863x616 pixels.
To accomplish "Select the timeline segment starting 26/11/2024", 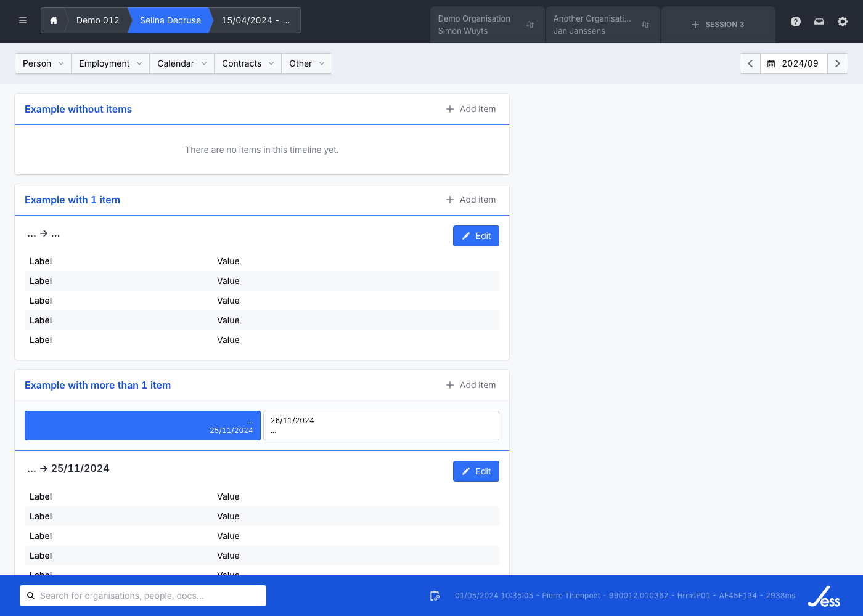I will pyautogui.click(x=381, y=426).
